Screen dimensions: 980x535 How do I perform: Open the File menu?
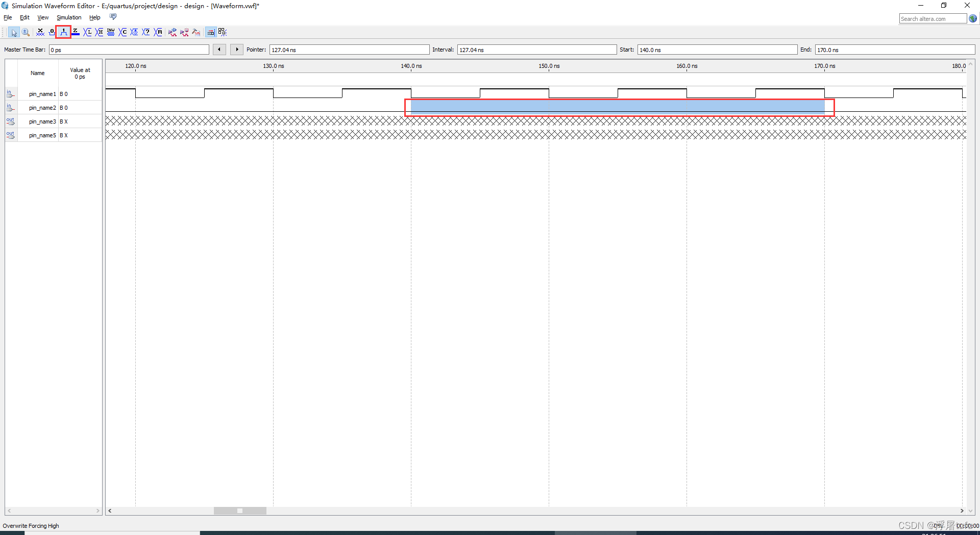click(x=8, y=17)
